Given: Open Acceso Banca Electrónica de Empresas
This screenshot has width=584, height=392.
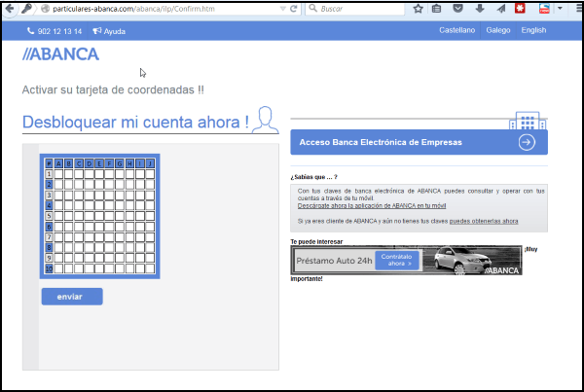Looking at the screenshot, I should (419, 142).
